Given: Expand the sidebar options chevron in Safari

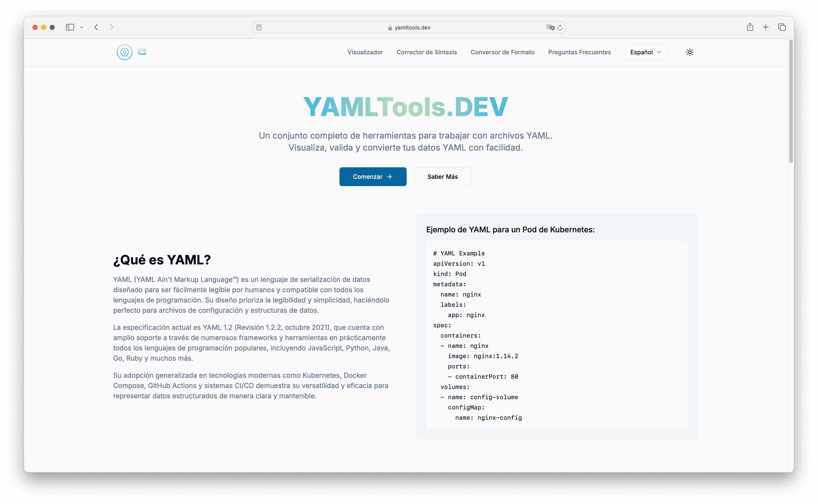Looking at the screenshot, I should [x=82, y=27].
